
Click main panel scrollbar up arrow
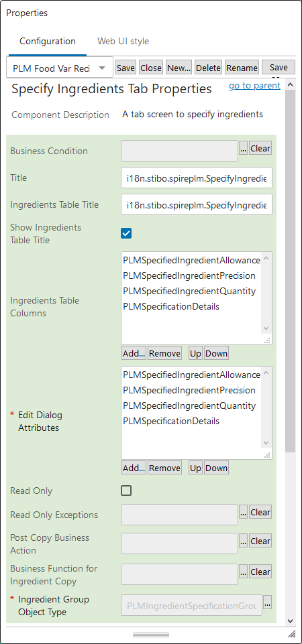(x=290, y=85)
